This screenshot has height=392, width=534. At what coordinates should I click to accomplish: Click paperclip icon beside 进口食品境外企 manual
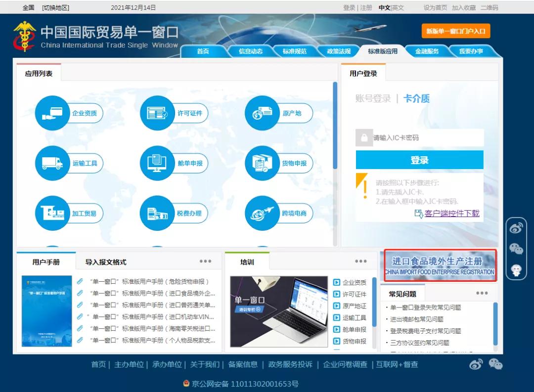80,293
